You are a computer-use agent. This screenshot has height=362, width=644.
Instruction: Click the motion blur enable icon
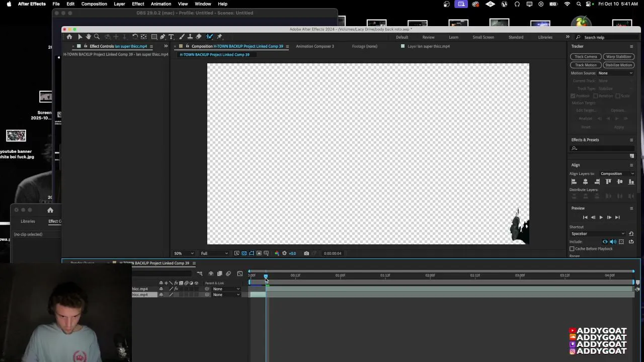[x=228, y=274]
